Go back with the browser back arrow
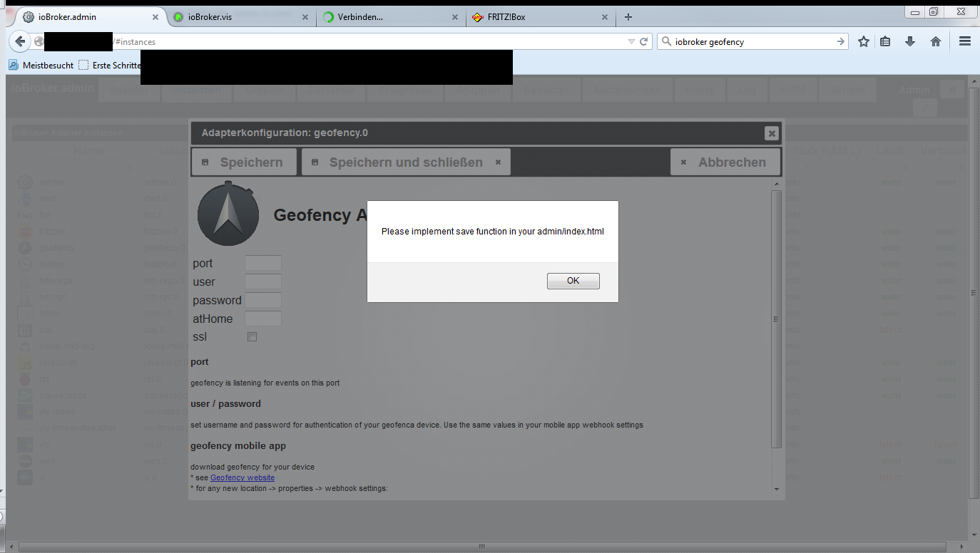 click(x=21, y=41)
